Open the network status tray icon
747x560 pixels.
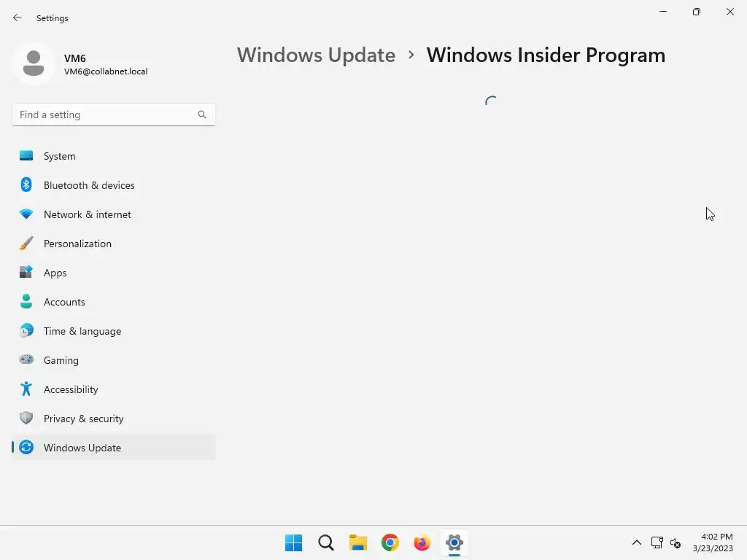[x=657, y=542]
